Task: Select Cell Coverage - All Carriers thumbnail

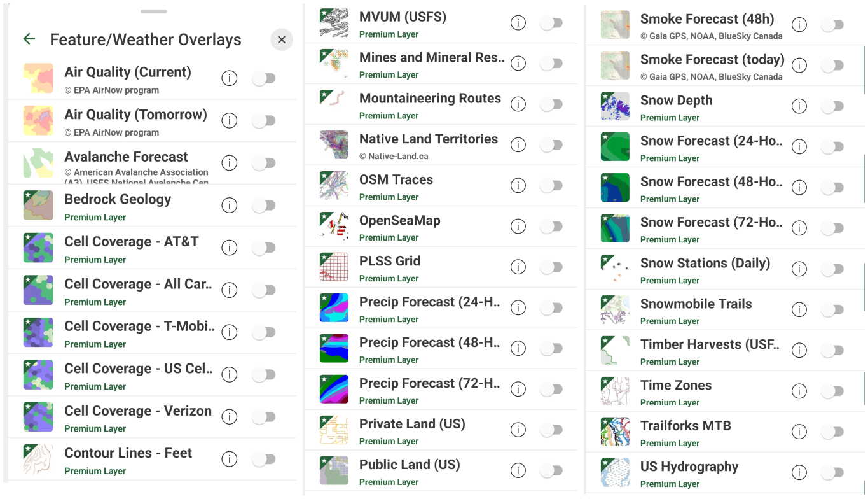Action: (x=38, y=290)
